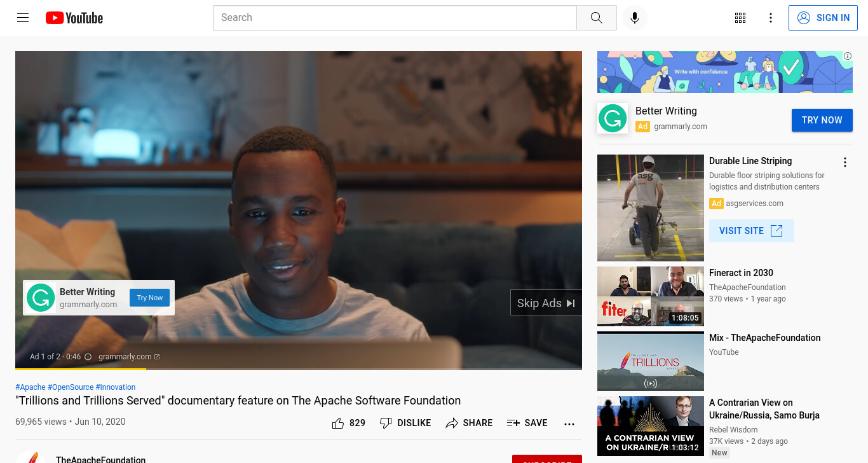Open the grammarly.com link in sidebar ad
Image resolution: width=868 pixels, height=463 pixels.
click(681, 127)
